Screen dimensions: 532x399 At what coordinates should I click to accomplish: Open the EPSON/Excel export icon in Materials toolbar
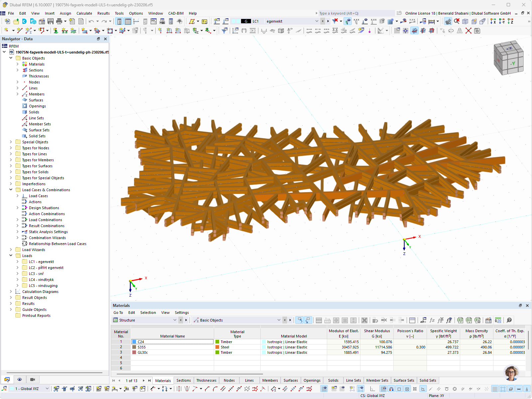[460, 320]
